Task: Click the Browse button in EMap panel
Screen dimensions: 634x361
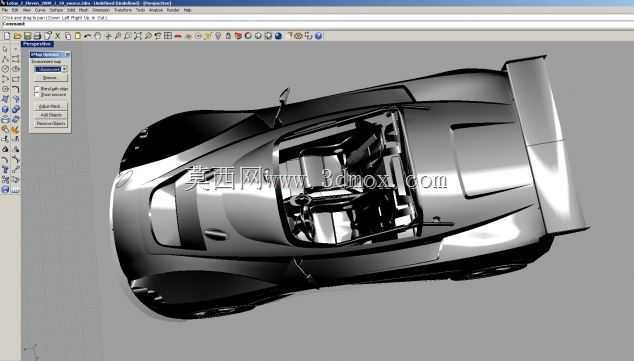Action: pos(50,78)
